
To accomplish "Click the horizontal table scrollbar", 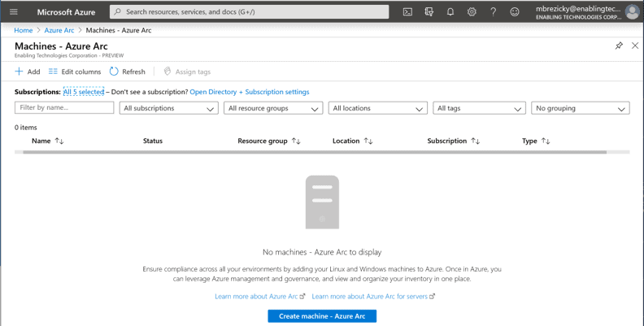I will point(315,152).
